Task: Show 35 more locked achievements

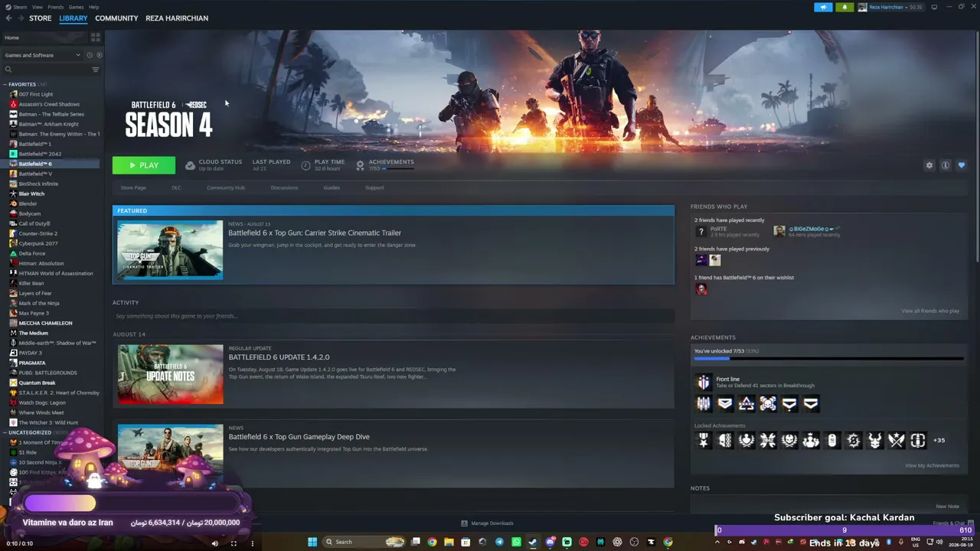Action: tap(939, 440)
